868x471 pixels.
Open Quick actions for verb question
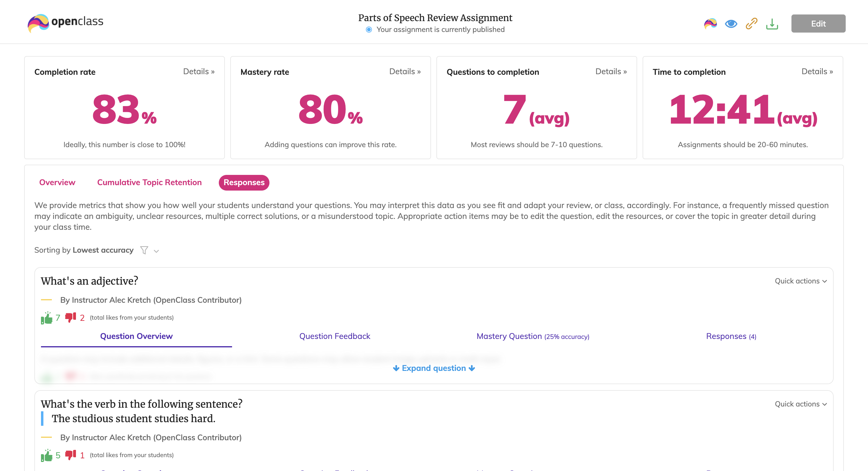click(x=800, y=404)
